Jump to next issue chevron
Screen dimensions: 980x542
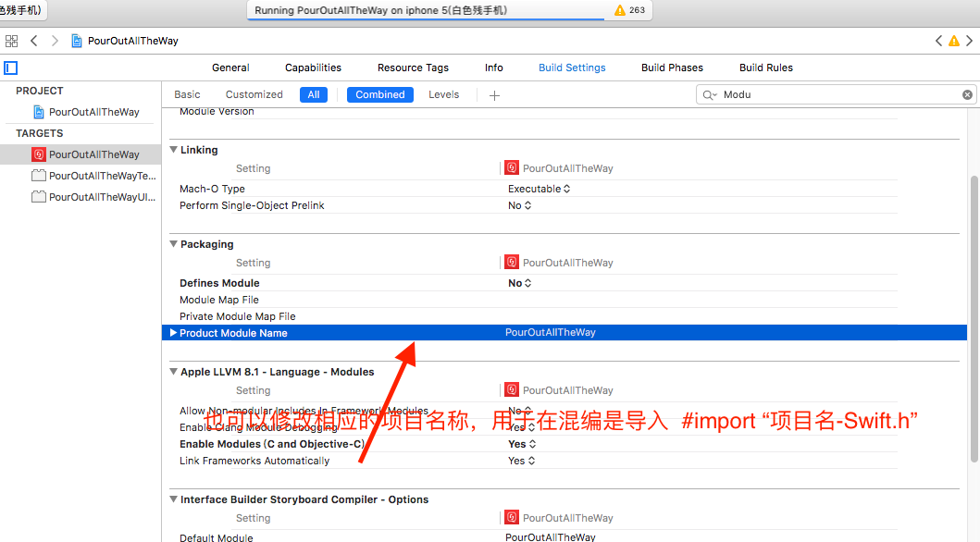coord(970,42)
